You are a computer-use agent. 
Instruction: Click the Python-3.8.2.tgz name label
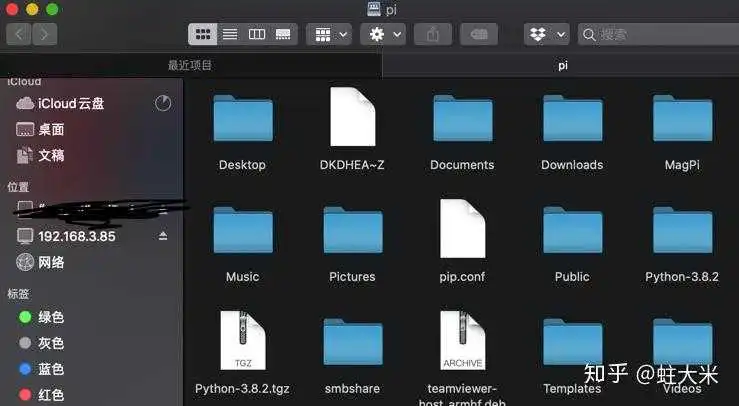click(242, 389)
